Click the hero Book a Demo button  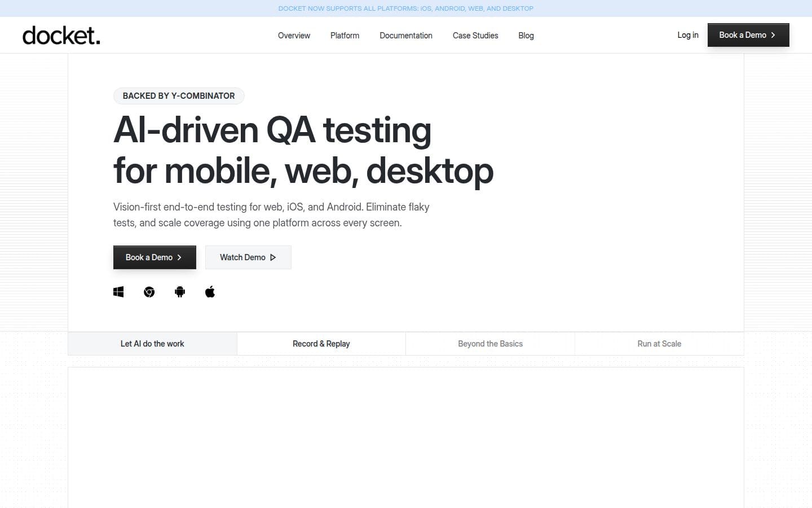(155, 257)
